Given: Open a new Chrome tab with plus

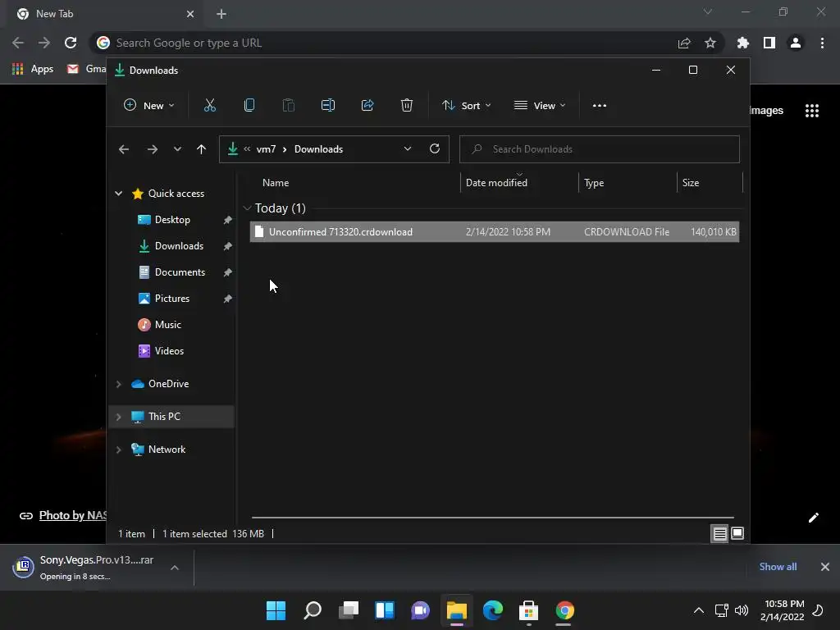Looking at the screenshot, I should coord(221,14).
